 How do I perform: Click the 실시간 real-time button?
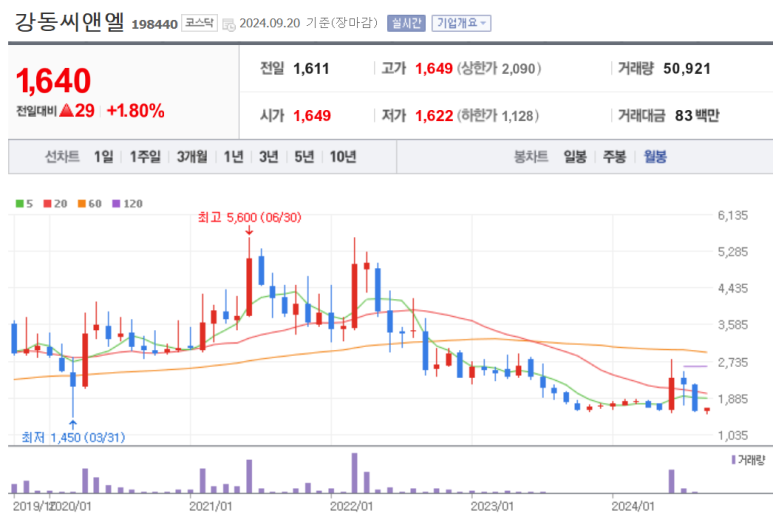(406, 23)
